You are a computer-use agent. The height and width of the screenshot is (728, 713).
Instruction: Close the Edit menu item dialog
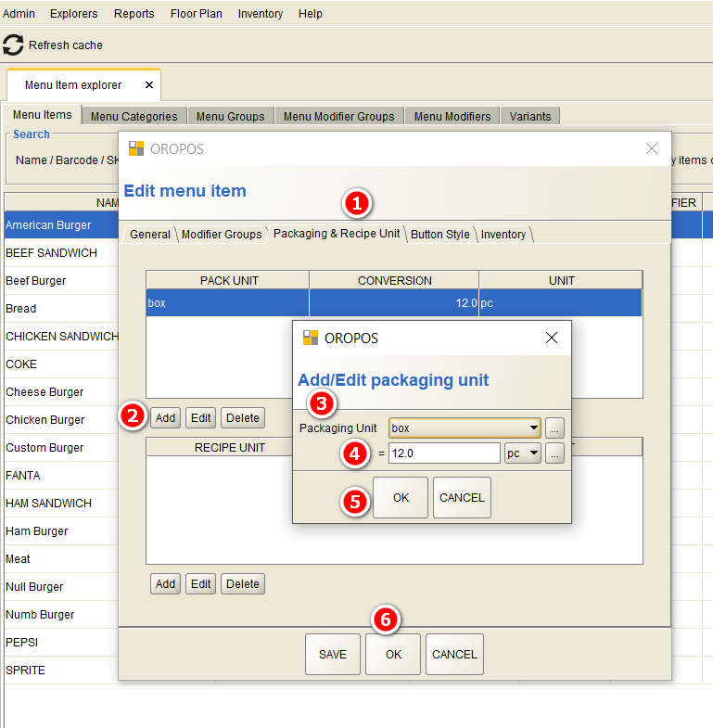point(652,148)
